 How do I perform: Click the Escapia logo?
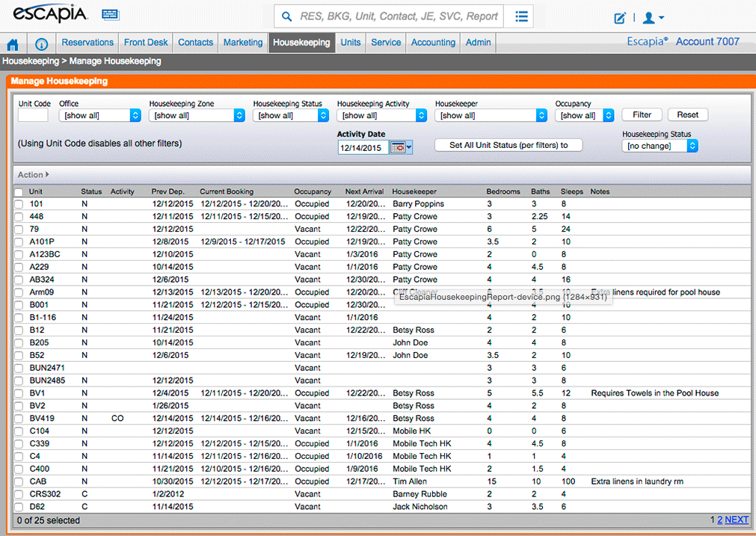click(x=50, y=14)
